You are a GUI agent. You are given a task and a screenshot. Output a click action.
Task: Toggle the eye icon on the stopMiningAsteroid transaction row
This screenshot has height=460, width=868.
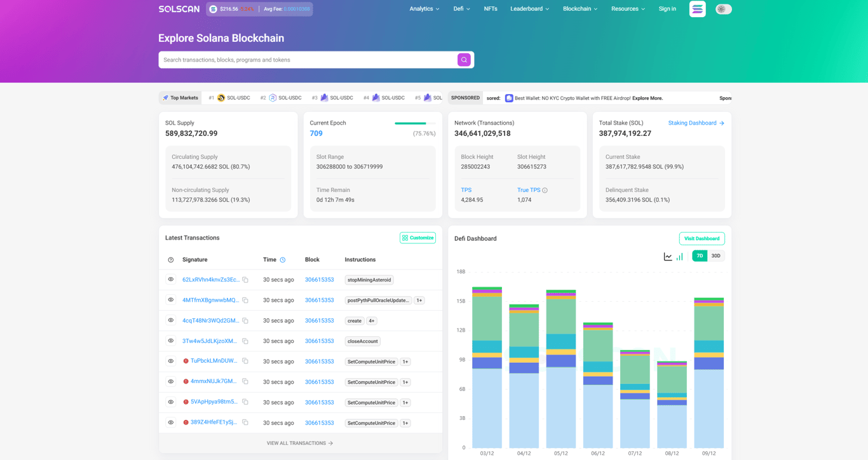[x=170, y=280]
